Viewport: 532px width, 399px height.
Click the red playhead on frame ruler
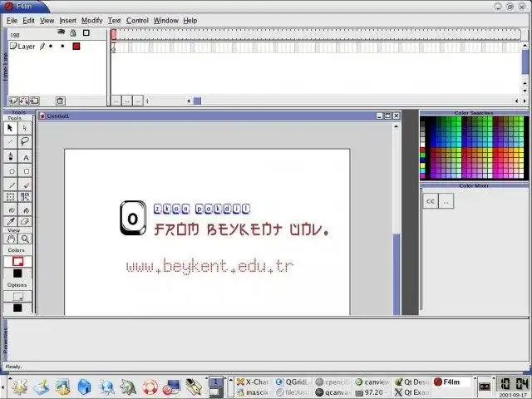click(114, 34)
